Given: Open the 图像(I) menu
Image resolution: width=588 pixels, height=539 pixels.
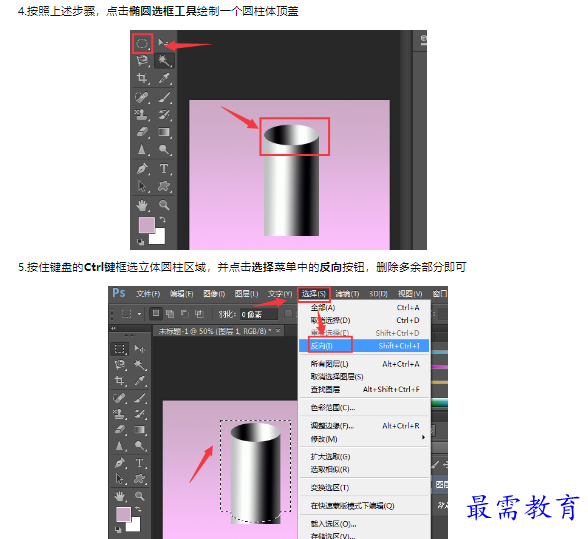Looking at the screenshot, I should (x=214, y=294).
